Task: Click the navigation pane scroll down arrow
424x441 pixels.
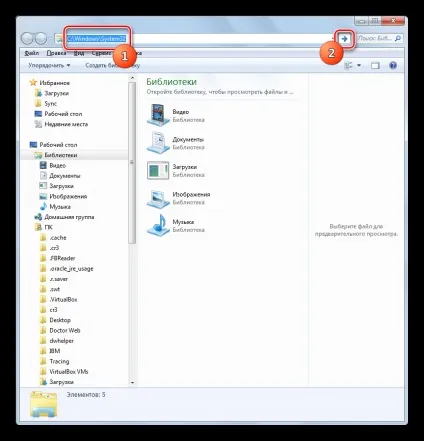Action: point(132,383)
